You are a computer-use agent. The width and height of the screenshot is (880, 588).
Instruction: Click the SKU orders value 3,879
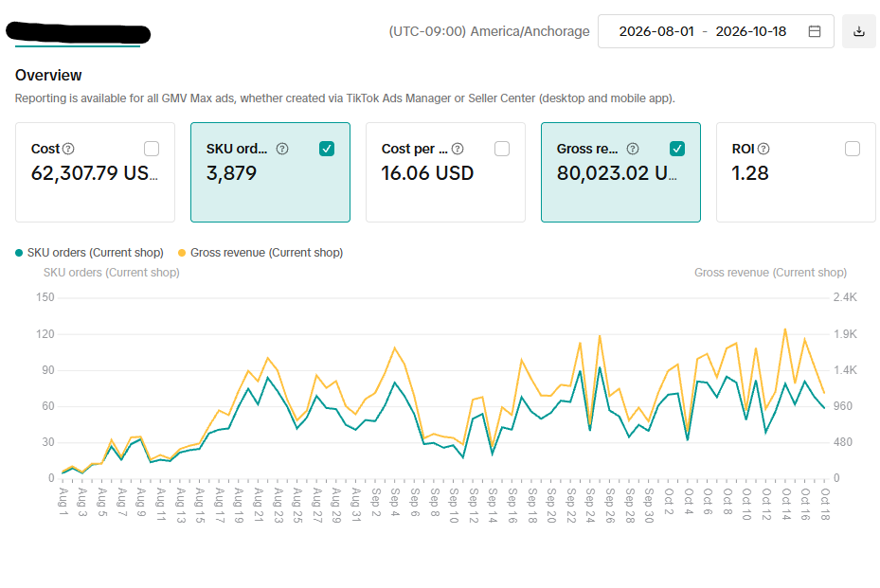(x=231, y=173)
